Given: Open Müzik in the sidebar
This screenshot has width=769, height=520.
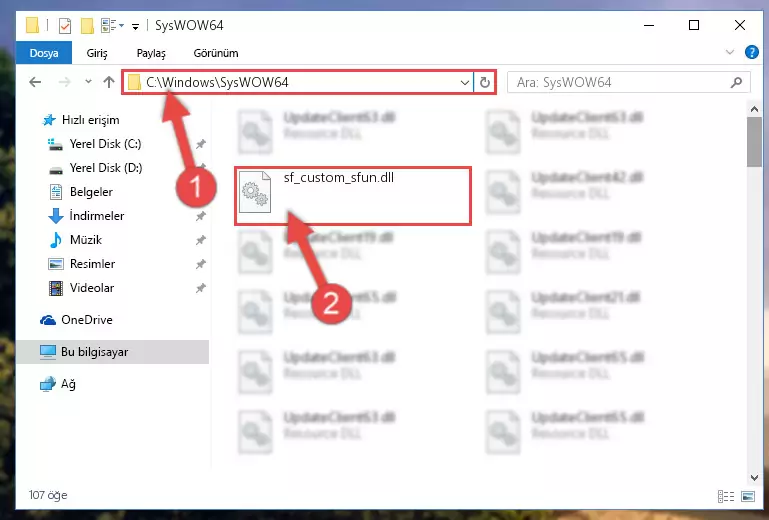Looking at the screenshot, I should 86,240.
